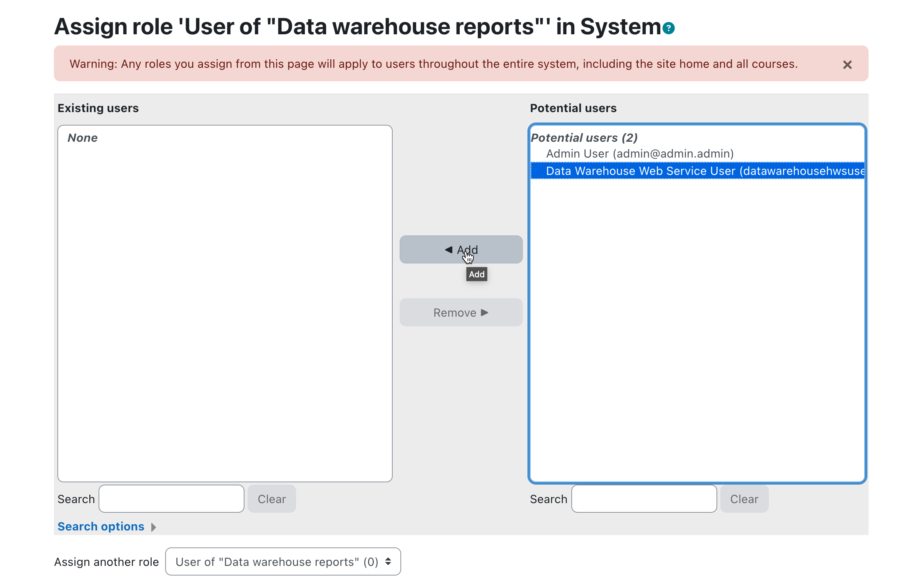This screenshot has width=924, height=584.
Task: Open the Assign another role dropdown
Action: 277,562
